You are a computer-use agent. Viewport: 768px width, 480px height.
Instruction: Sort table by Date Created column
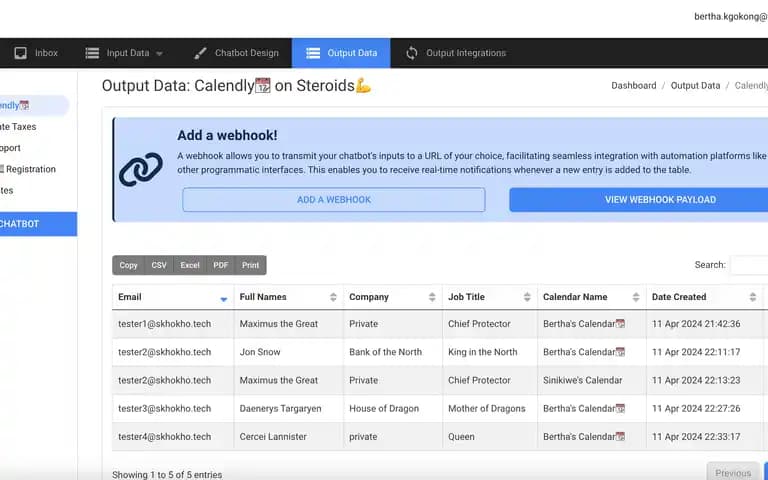pyautogui.click(x=704, y=297)
